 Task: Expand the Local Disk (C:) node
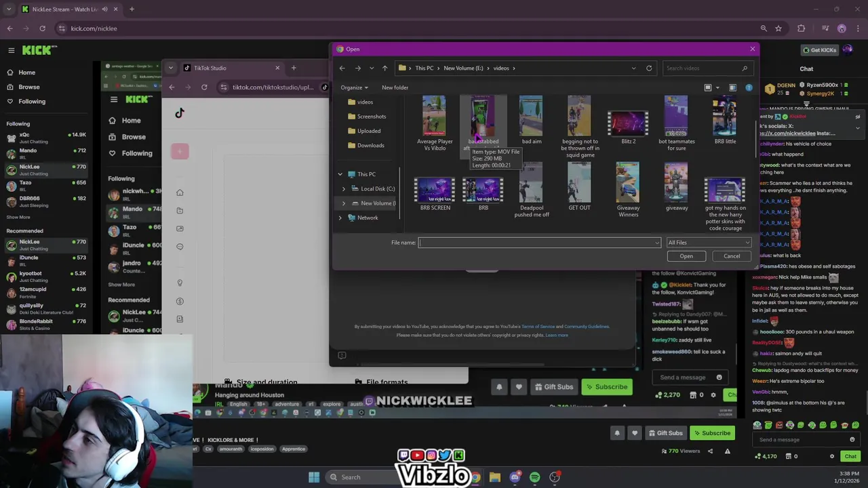pyautogui.click(x=344, y=188)
